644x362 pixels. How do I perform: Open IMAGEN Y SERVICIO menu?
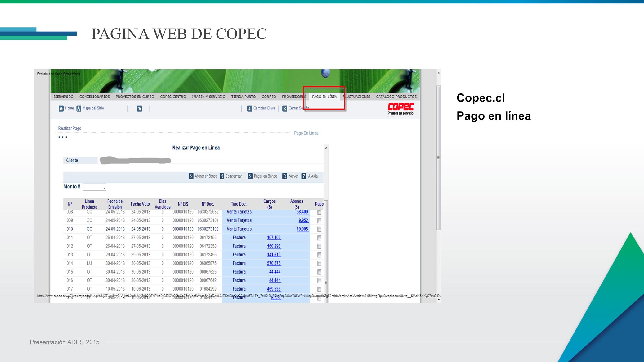[x=209, y=97]
